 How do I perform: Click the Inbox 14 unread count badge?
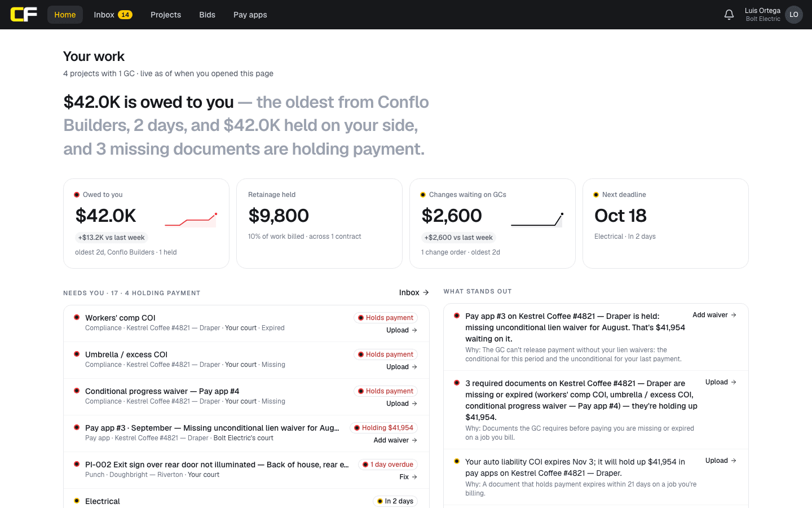point(125,15)
